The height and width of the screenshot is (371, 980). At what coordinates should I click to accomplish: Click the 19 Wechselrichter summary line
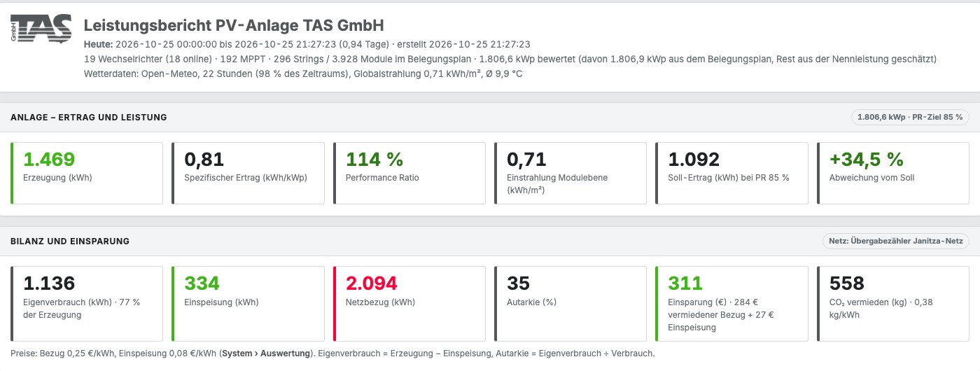click(x=510, y=59)
